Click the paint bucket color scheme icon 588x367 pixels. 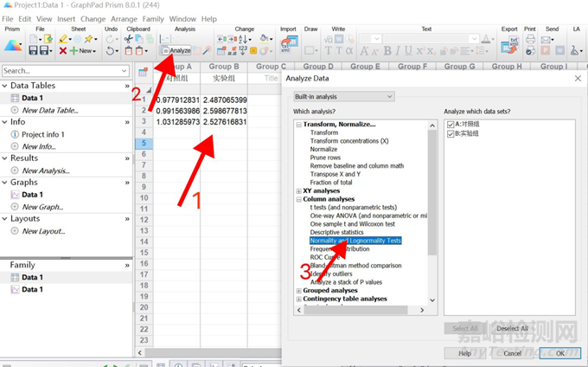point(264,39)
